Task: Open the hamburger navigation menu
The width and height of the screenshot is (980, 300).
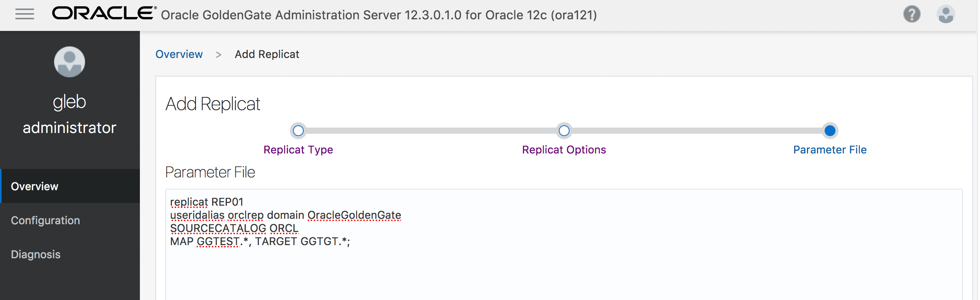Action: coord(24,15)
